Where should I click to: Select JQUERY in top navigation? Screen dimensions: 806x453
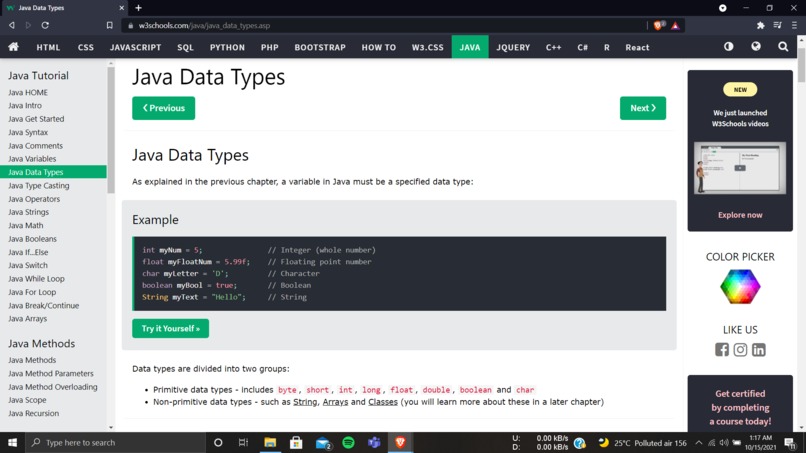point(513,47)
